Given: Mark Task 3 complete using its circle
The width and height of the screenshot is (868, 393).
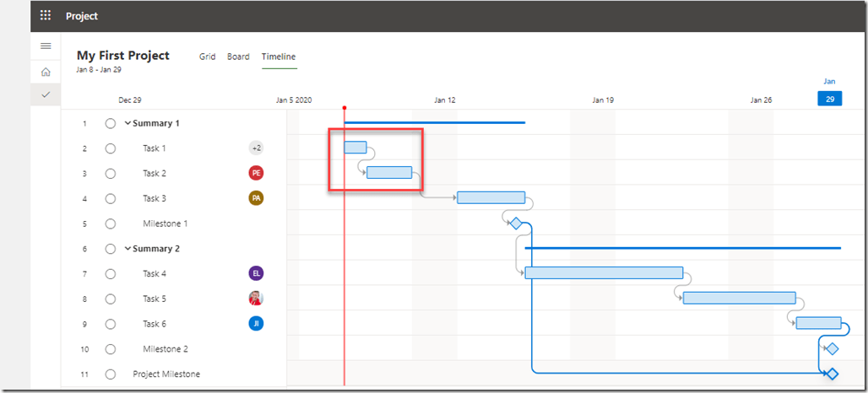Looking at the screenshot, I should coord(111,199).
